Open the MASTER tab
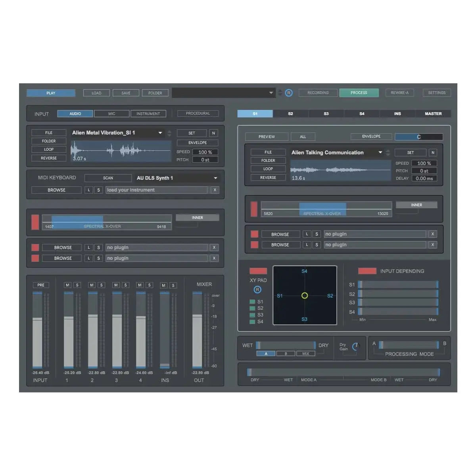The height and width of the screenshot is (476, 476). (433, 113)
